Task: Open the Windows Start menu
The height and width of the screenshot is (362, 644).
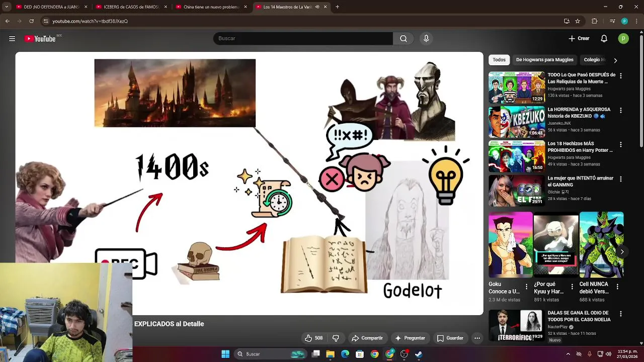Action: point(225,354)
